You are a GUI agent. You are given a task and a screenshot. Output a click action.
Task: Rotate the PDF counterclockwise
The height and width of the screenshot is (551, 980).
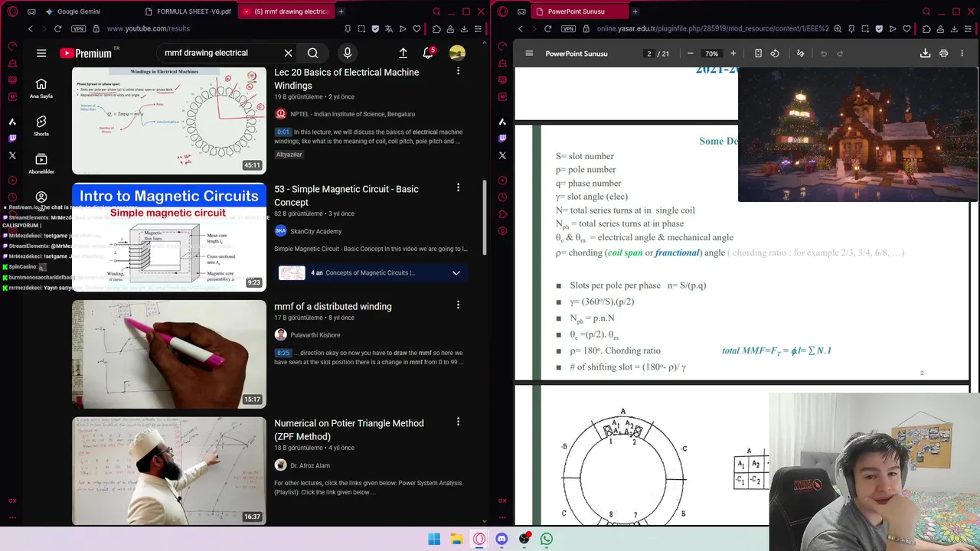pyautogui.click(x=775, y=54)
